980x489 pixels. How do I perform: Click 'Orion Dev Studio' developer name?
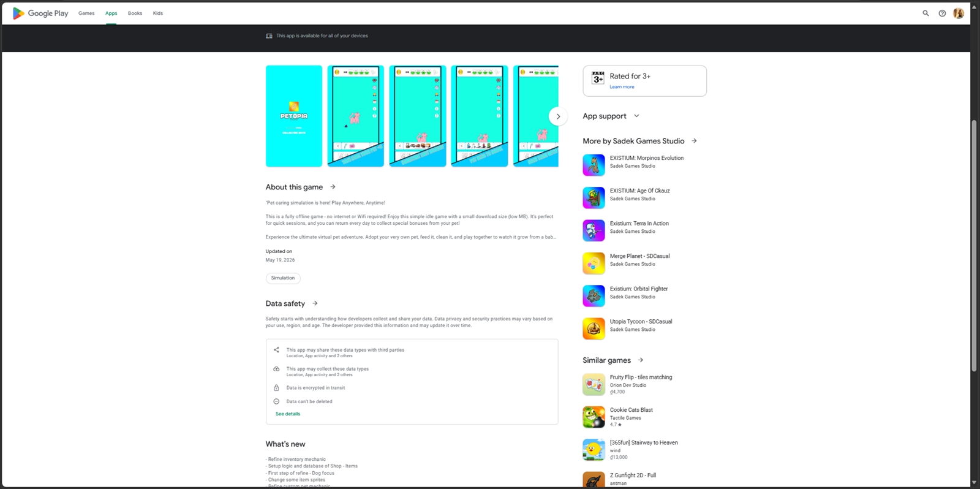(628, 385)
